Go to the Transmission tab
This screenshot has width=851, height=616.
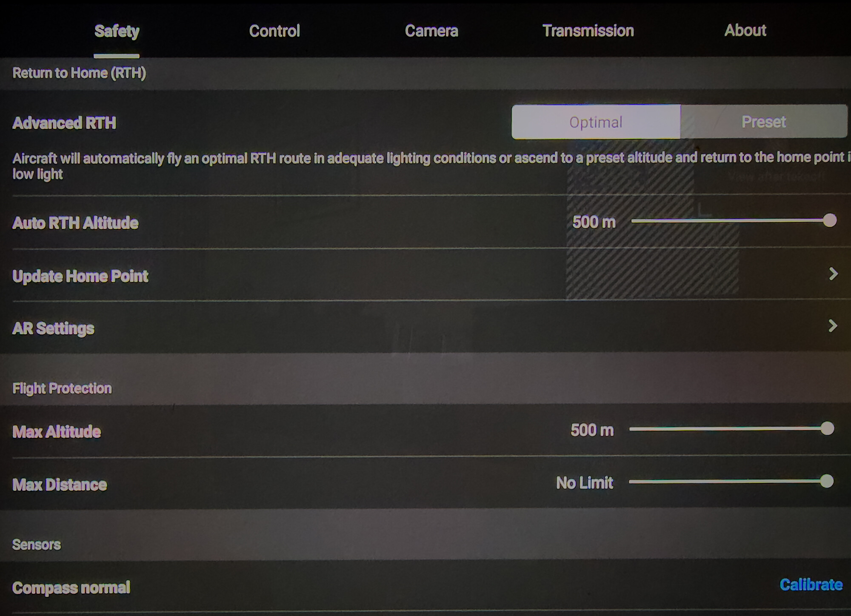588,31
